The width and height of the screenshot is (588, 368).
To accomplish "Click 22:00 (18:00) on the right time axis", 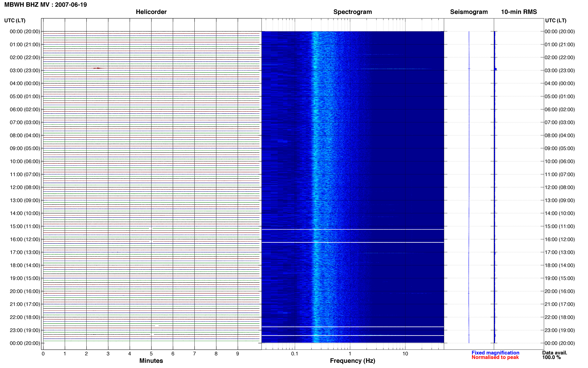I will click(x=560, y=317).
